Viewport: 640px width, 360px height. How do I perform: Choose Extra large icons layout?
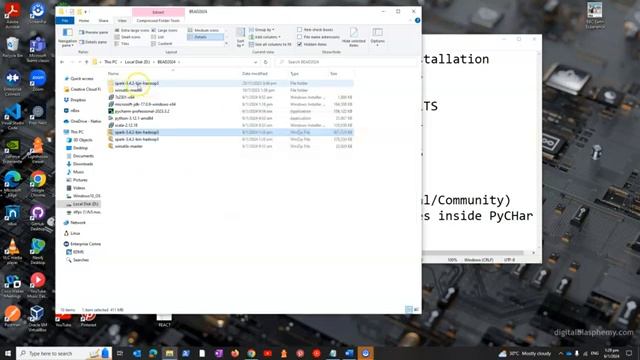[132, 31]
